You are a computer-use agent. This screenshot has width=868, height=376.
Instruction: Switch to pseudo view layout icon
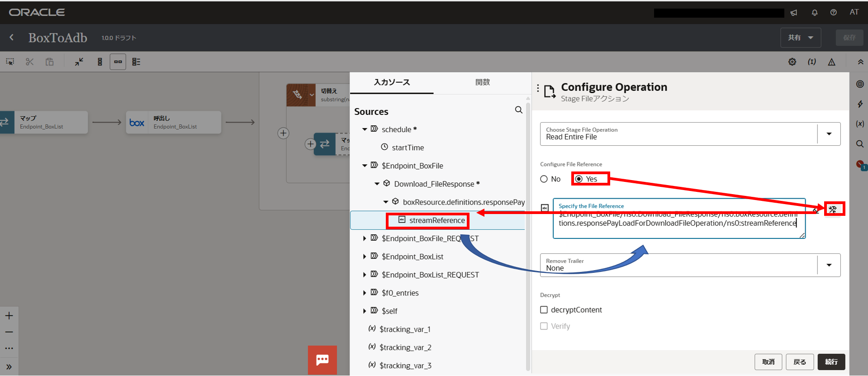[136, 62]
